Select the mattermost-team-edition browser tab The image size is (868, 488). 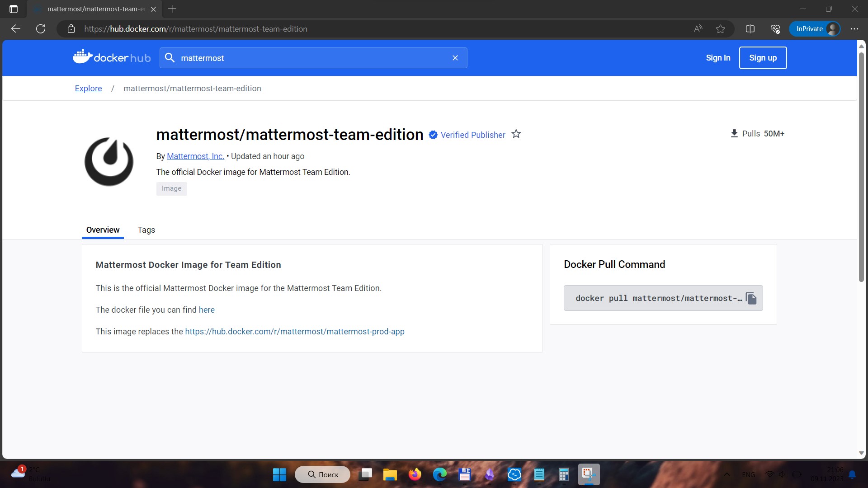coord(94,9)
